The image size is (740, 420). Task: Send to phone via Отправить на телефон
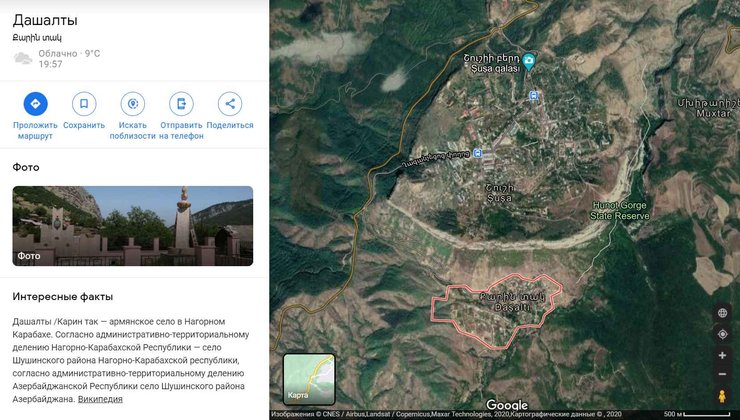(x=181, y=103)
